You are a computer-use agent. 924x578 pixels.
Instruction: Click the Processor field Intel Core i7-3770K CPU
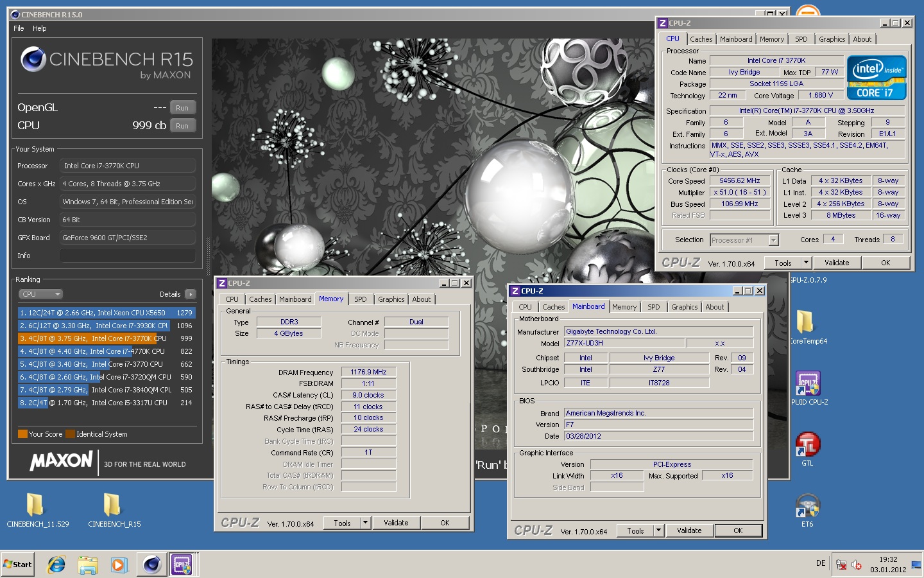pyautogui.click(x=127, y=166)
